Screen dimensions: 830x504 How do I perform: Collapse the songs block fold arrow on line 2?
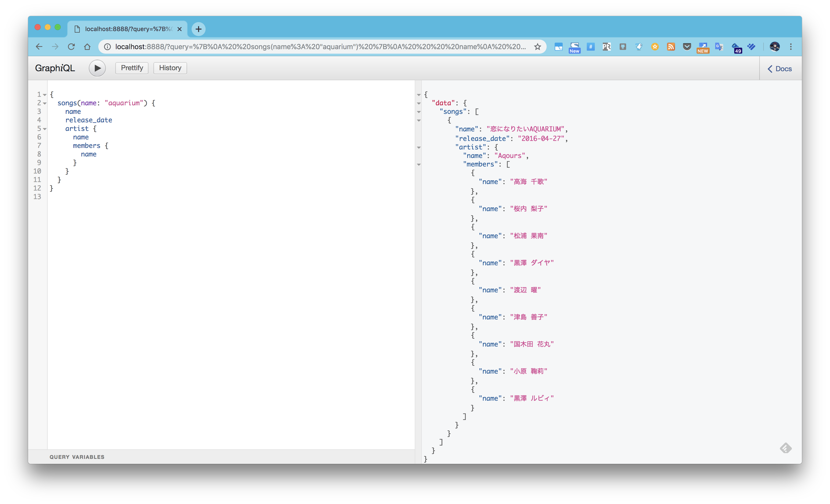coord(44,103)
